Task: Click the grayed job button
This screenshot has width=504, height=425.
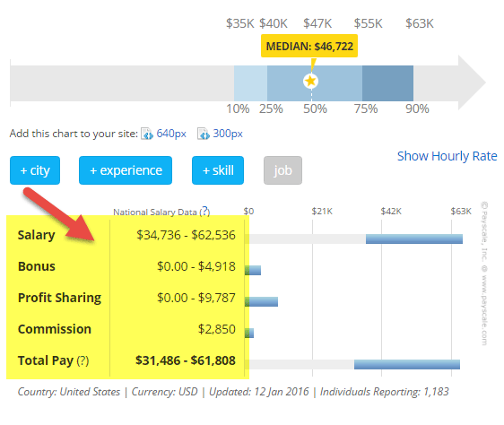Action: click(x=282, y=170)
